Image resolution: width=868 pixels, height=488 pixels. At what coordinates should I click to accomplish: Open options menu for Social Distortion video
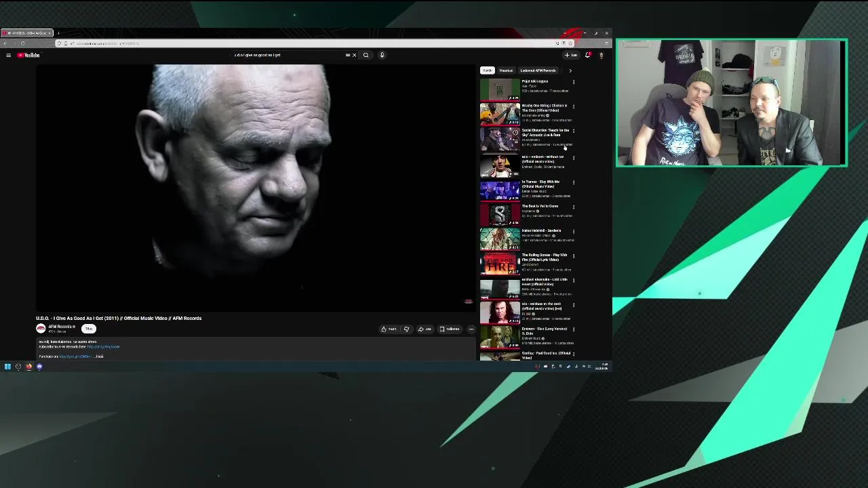[574, 131]
